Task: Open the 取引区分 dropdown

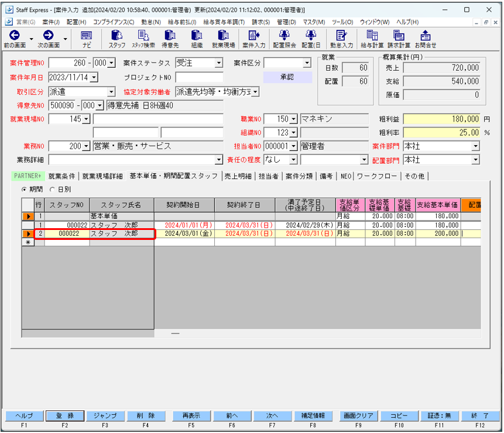Action: (111, 92)
